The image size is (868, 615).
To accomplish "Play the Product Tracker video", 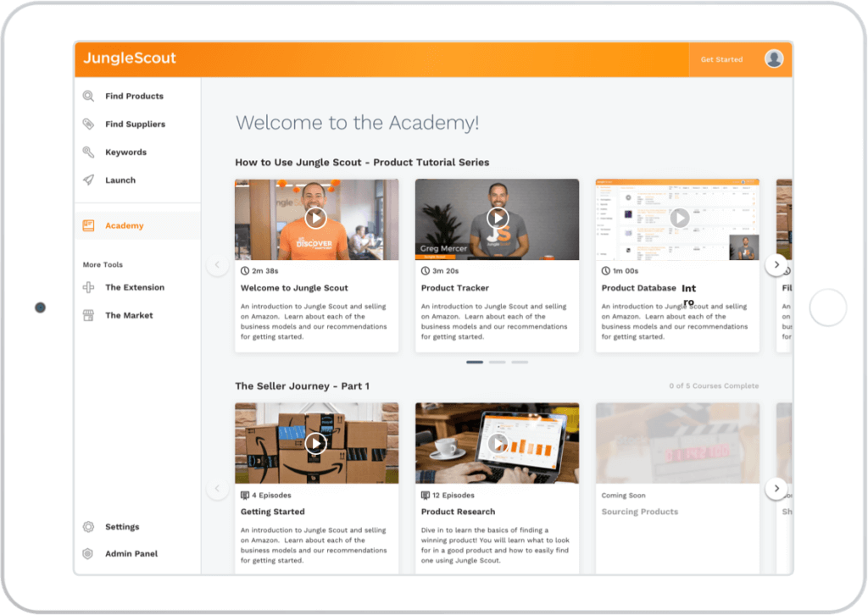I will click(497, 218).
